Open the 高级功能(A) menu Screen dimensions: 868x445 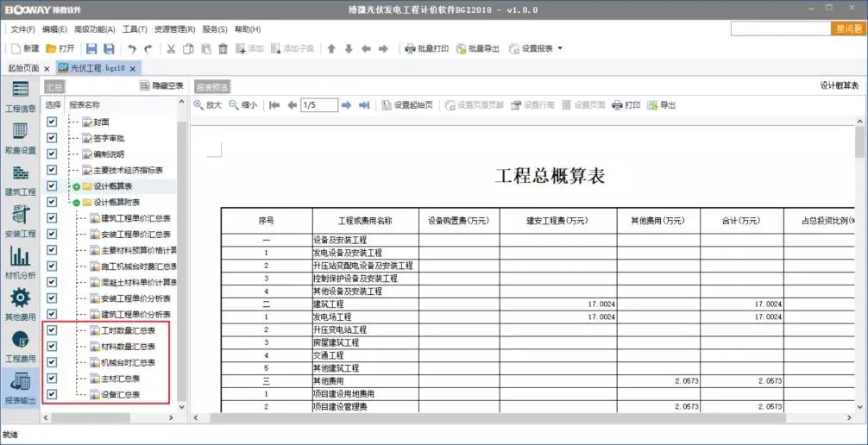point(95,29)
